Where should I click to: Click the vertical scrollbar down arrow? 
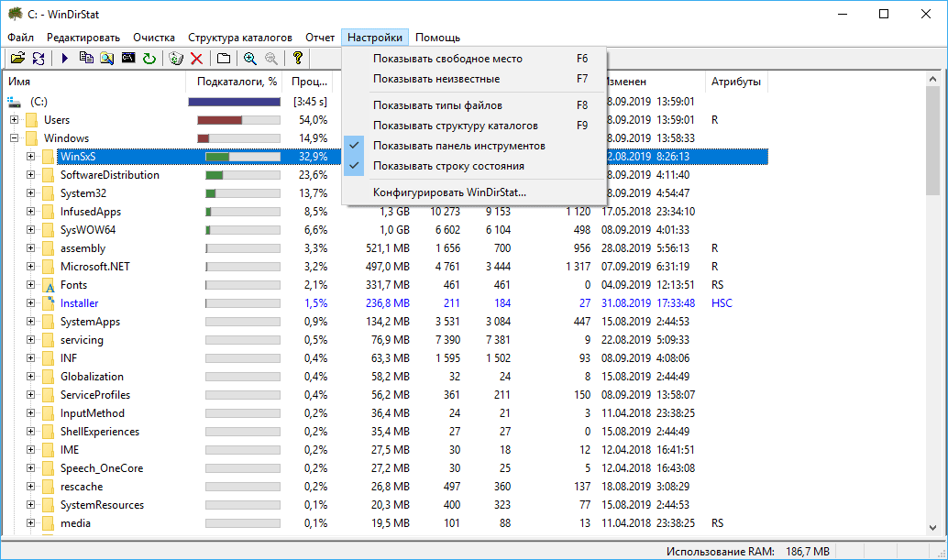coord(932,527)
